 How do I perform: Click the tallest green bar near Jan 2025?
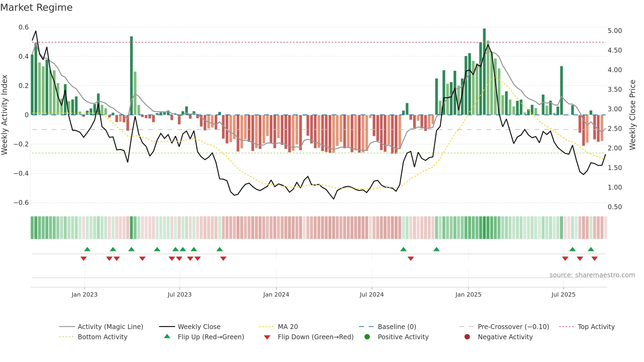(484, 72)
